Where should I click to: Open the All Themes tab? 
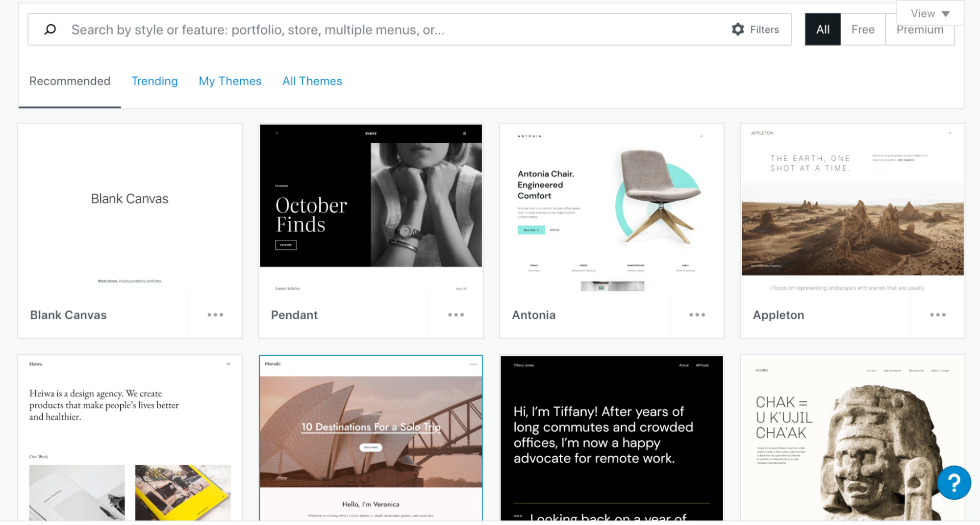point(312,81)
